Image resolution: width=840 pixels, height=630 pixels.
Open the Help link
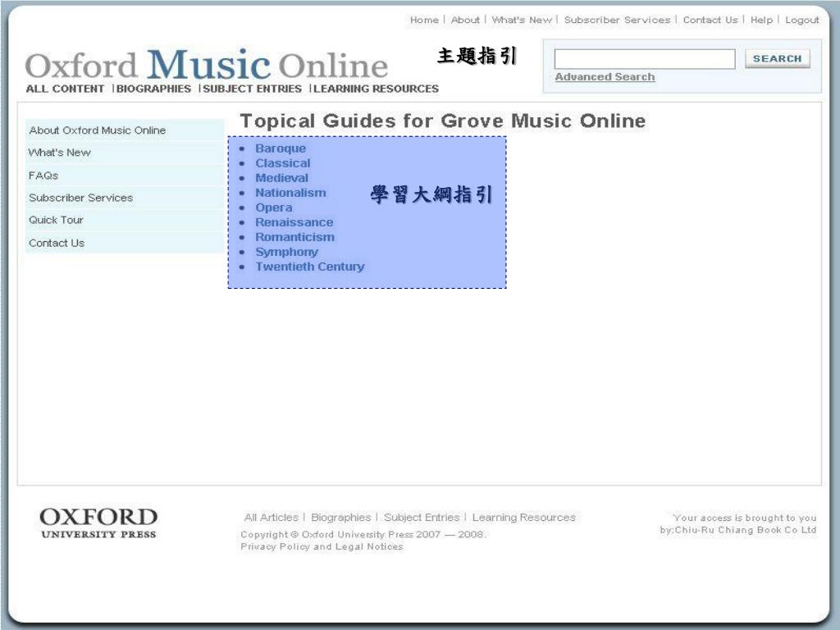[761, 20]
